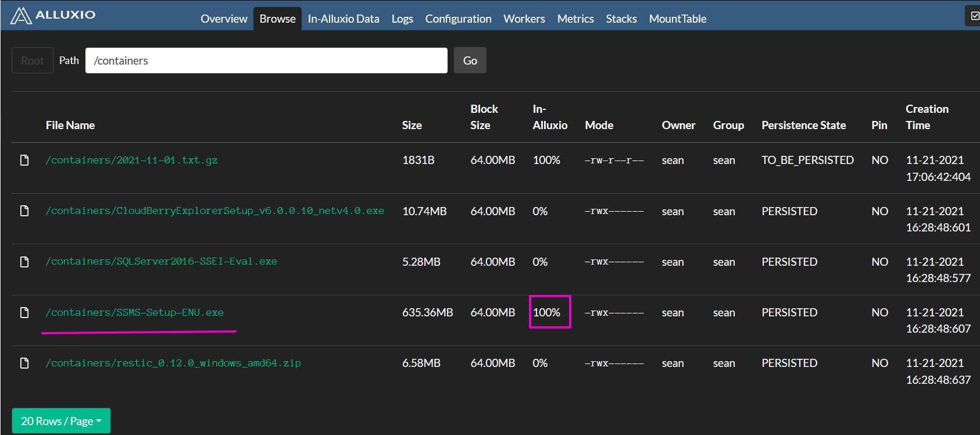Open the 20 Rows / Page dropdown
Image resolution: width=980 pixels, height=435 pixels.
[61, 421]
